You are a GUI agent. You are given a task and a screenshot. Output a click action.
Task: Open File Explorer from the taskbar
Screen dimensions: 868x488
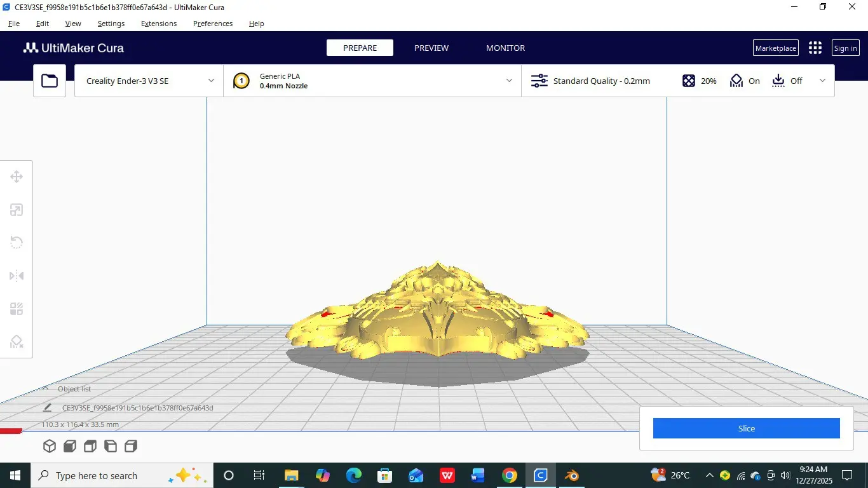291,475
